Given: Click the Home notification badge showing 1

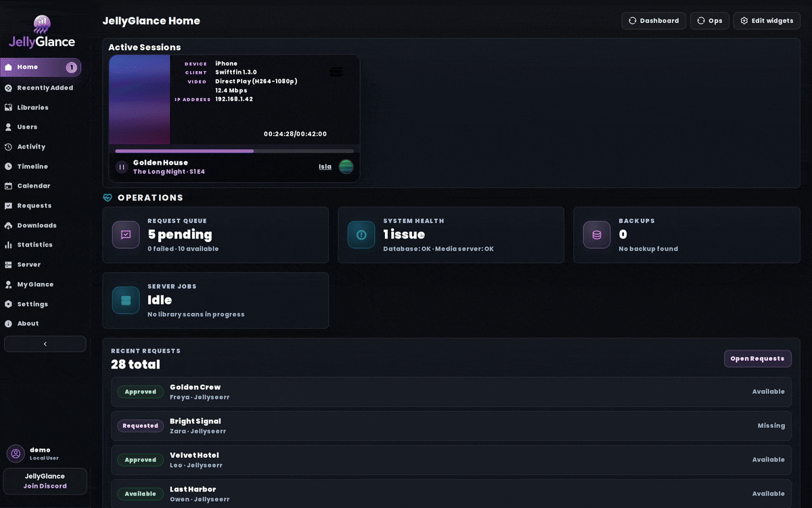Looking at the screenshot, I should coord(71,68).
